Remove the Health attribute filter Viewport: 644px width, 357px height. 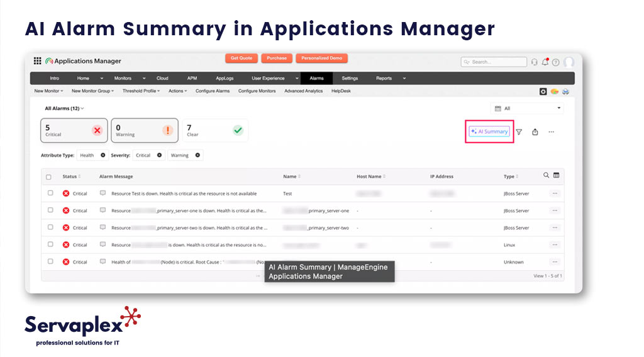click(103, 155)
